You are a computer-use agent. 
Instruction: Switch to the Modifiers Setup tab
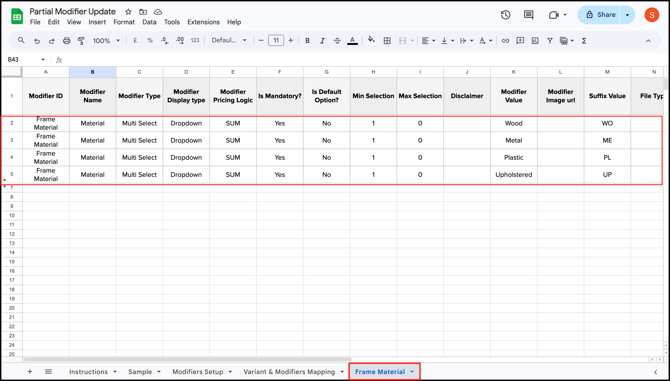coord(198,372)
